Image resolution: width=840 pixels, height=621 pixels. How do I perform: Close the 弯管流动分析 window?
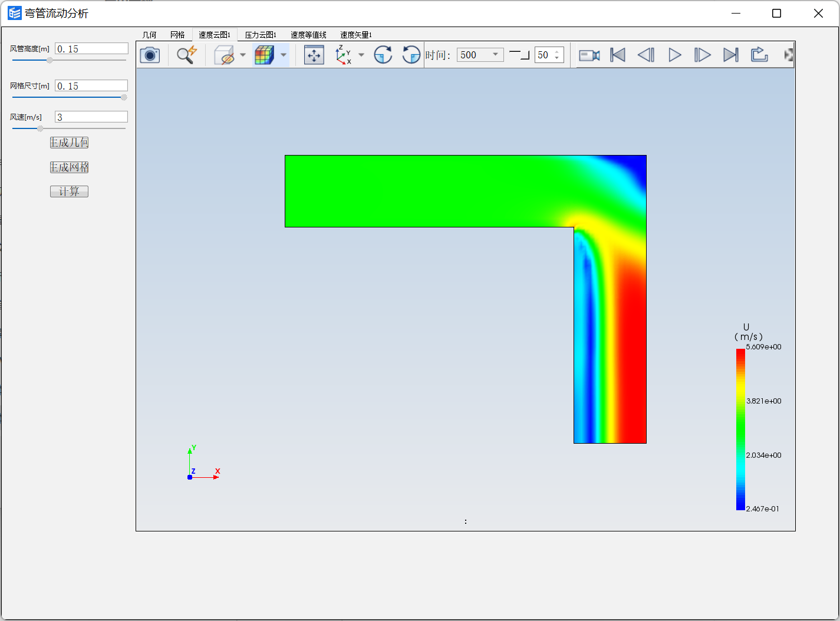[x=818, y=14]
